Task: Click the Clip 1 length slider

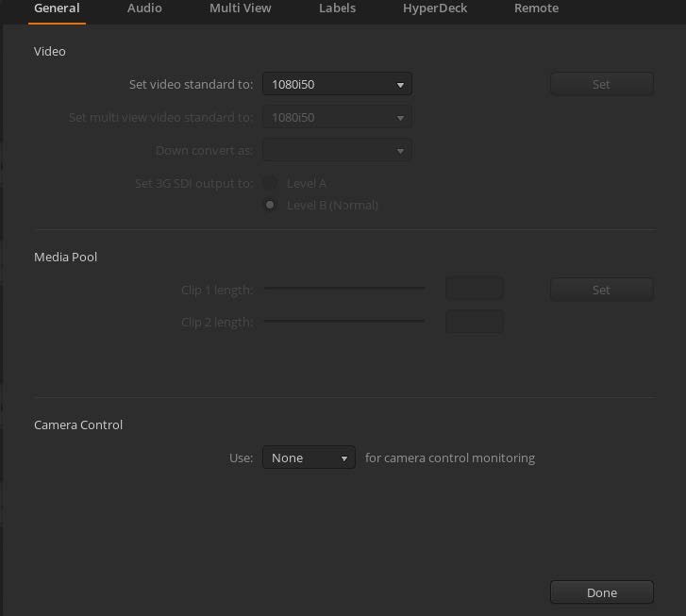Action: click(x=343, y=290)
